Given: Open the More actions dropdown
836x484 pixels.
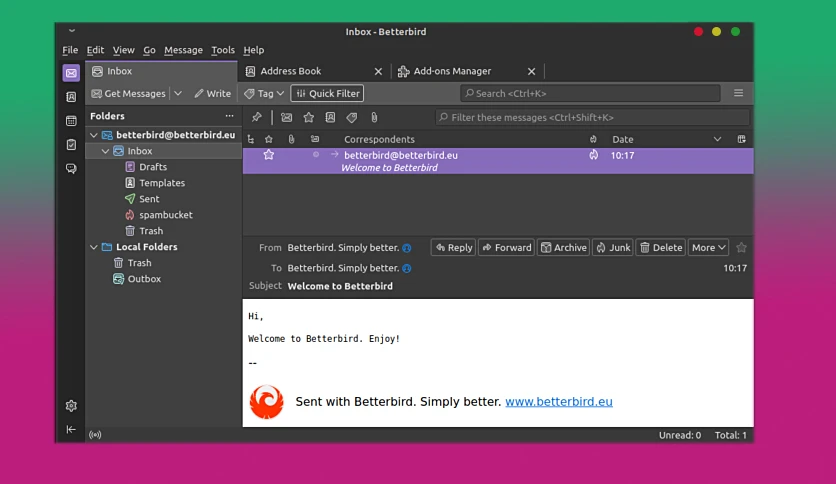Looking at the screenshot, I should coord(709,247).
